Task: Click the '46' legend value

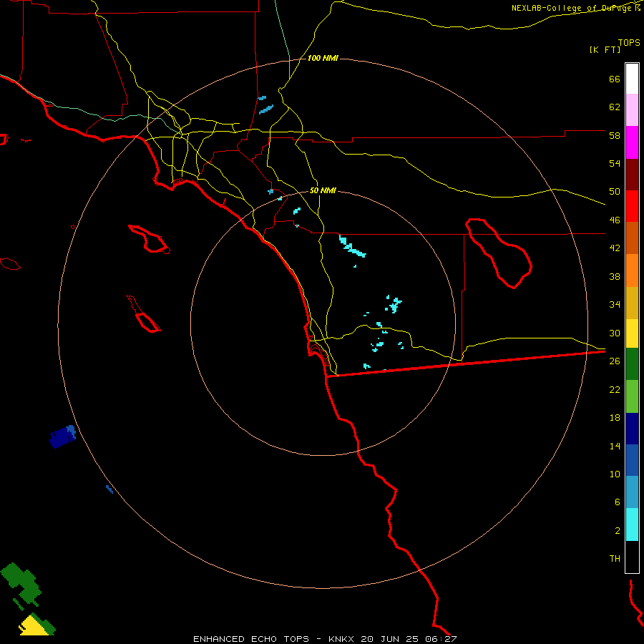Action: click(615, 220)
